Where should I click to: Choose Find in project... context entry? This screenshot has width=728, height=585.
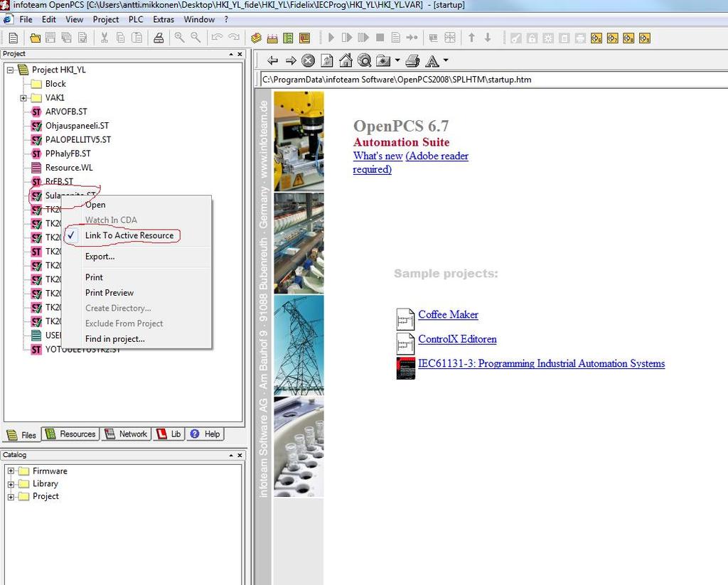pyautogui.click(x=115, y=339)
